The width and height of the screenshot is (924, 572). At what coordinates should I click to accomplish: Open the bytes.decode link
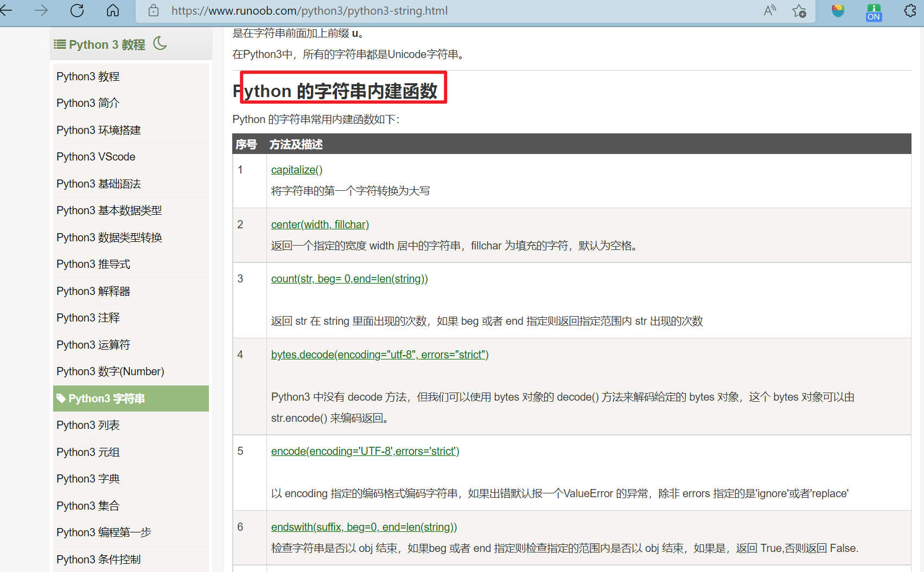click(x=379, y=354)
